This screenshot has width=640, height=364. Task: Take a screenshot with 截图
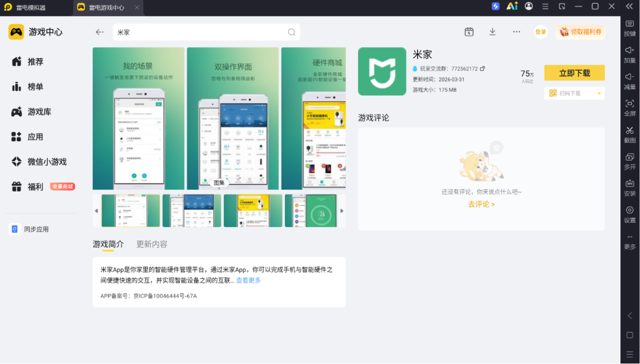(630, 135)
